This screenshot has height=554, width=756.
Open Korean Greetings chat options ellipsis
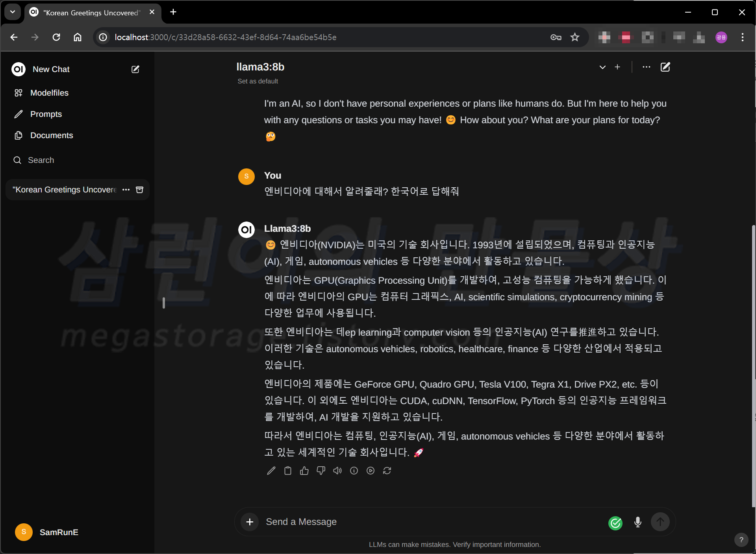click(x=126, y=190)
